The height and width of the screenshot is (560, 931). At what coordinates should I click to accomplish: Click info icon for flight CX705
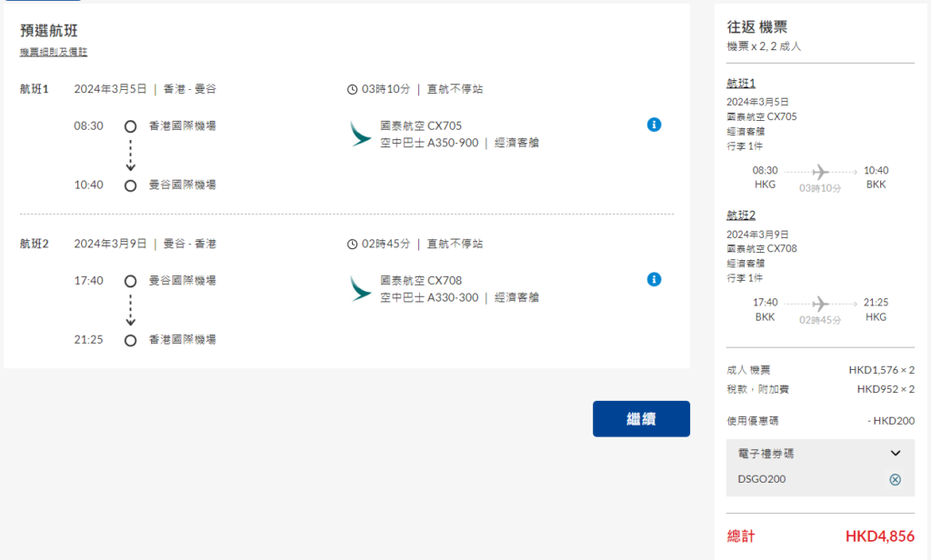654,125
